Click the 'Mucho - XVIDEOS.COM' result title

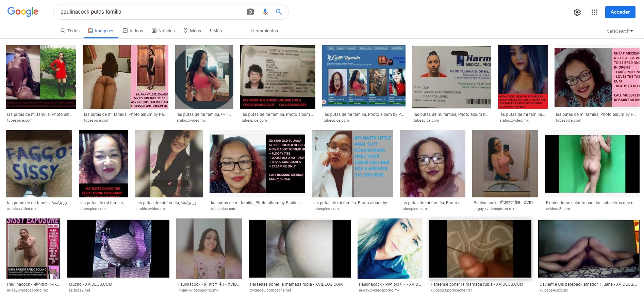tap(90, 284)
